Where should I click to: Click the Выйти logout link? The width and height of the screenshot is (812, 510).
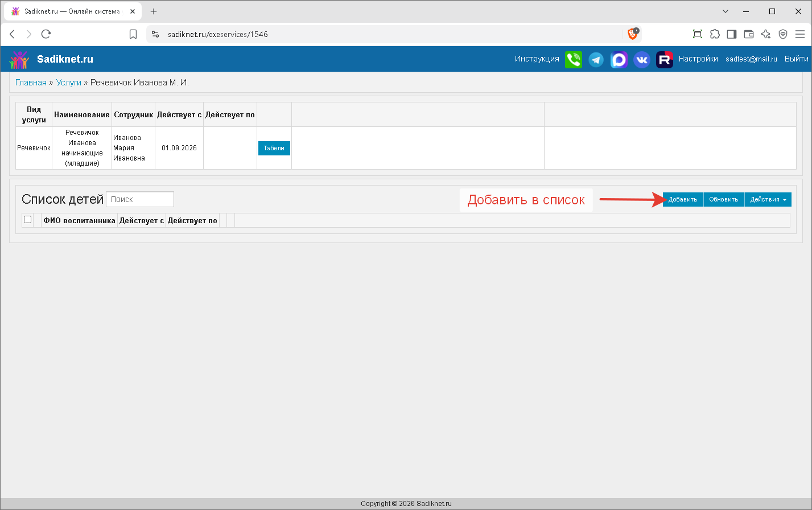pos(796,59)
